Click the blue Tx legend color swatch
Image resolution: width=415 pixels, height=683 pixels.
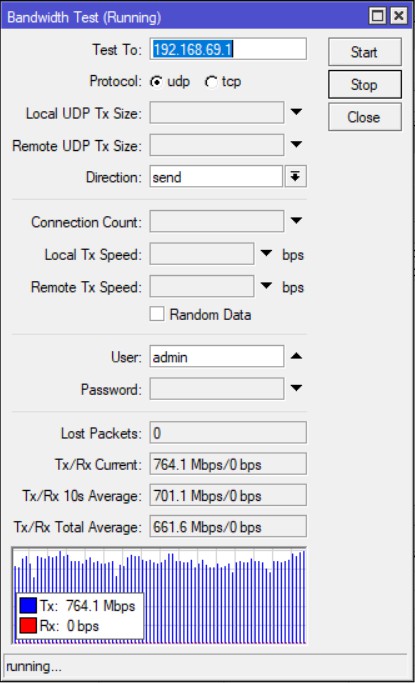28,605
